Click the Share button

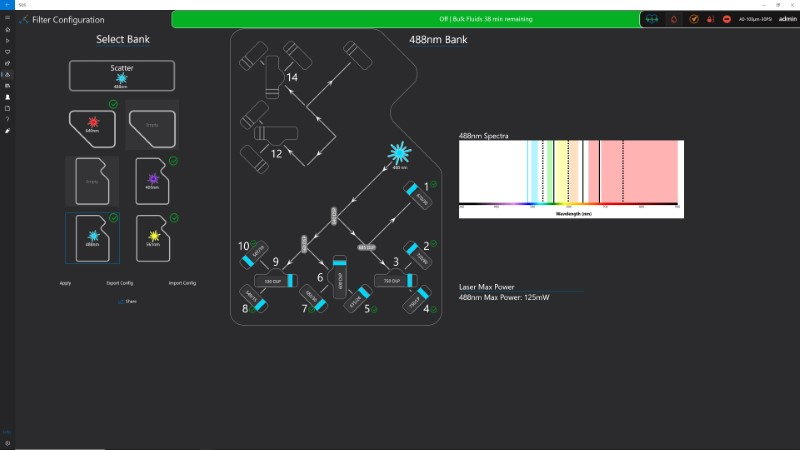tap(128, 302)
